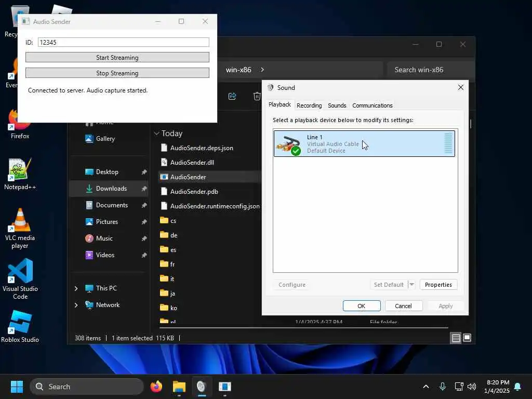Image resolution: width=532 pixels, height=399 pixels.
Task: Launch VLC media player desktop icon
Action: point(20,229)
